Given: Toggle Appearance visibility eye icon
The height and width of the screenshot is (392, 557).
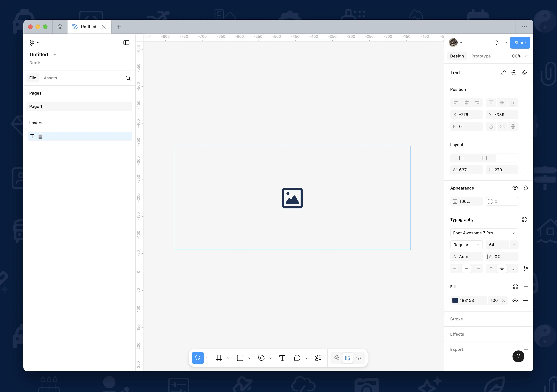Looking at the screenshot, I should click(515, 188).
